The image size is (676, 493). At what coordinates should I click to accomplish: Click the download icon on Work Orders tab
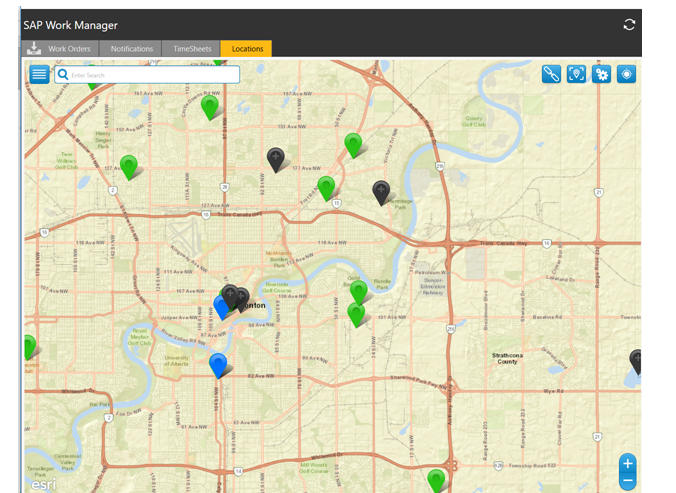point(34,48)
